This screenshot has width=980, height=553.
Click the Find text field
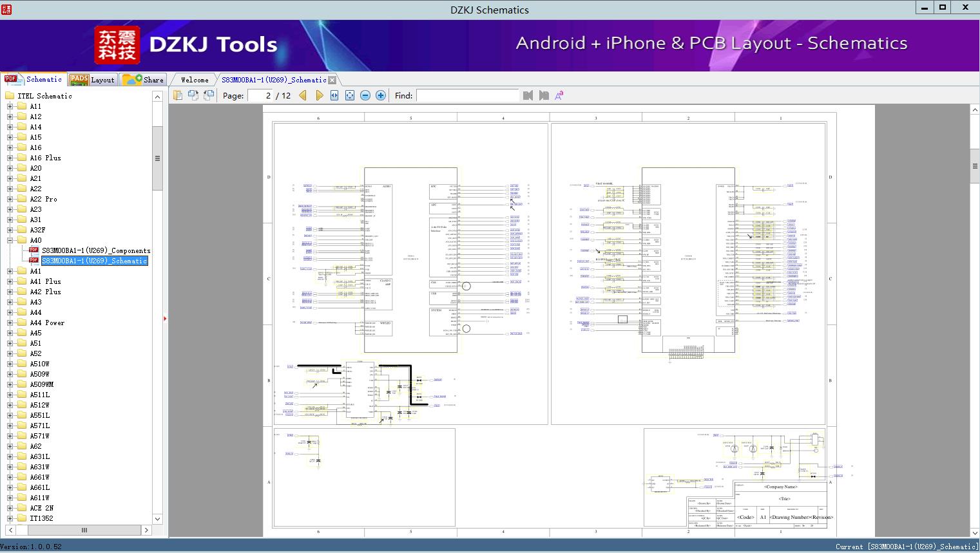pyautogui.click(x=467, y=95)
